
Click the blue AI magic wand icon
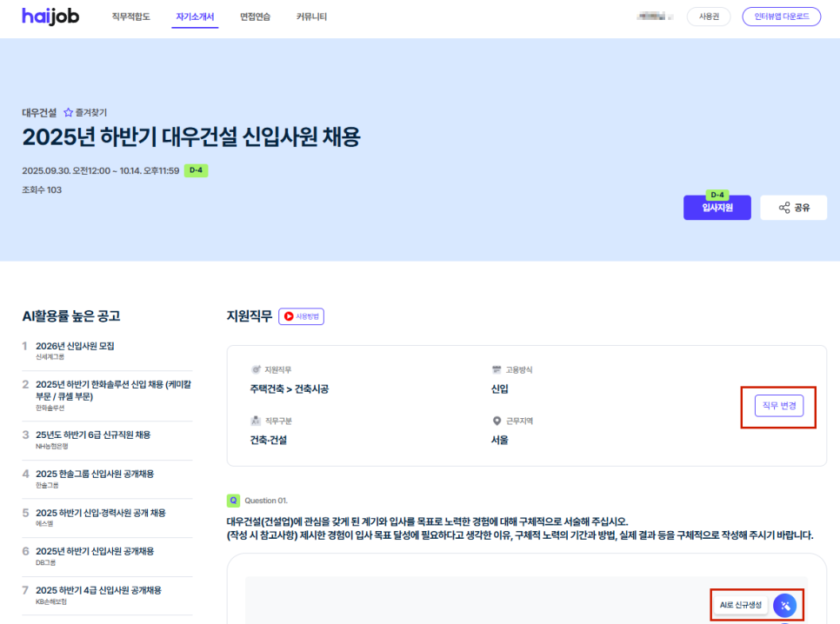tap(784, 605)
